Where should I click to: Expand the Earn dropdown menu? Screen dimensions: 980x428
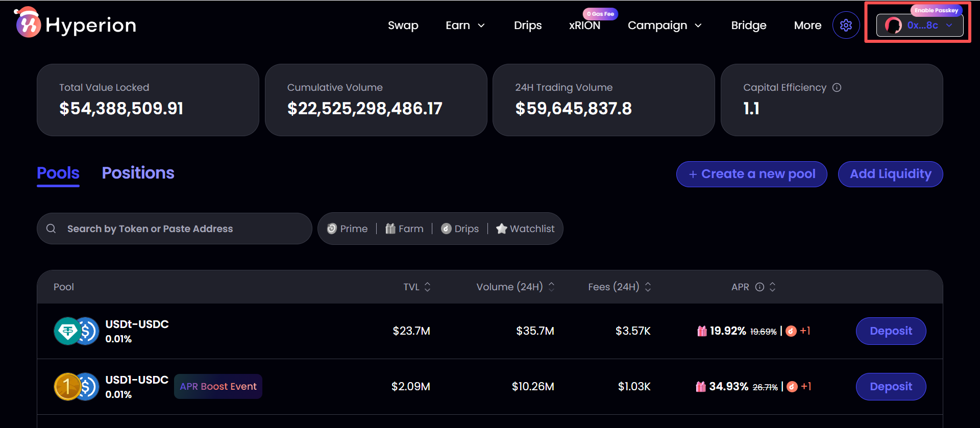pyautogui.click(x=464, y=25)
